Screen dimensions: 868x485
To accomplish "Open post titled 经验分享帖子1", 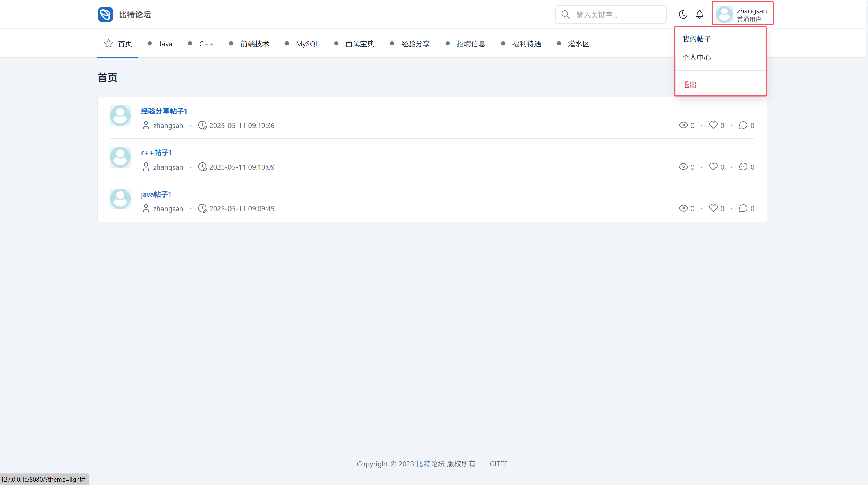I will (x=164, y=111).
